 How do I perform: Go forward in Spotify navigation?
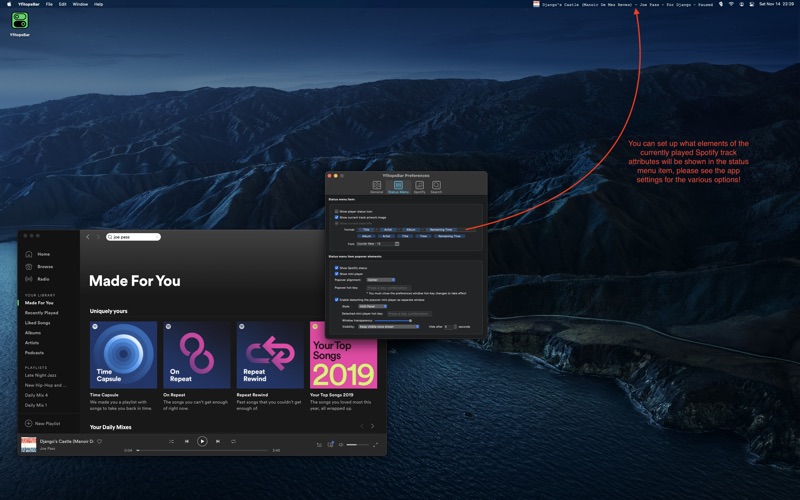coord(98,237)
